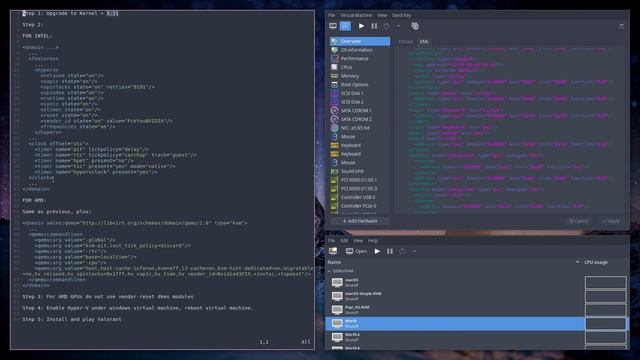Open View menu in VM manager window

(358, 240)
